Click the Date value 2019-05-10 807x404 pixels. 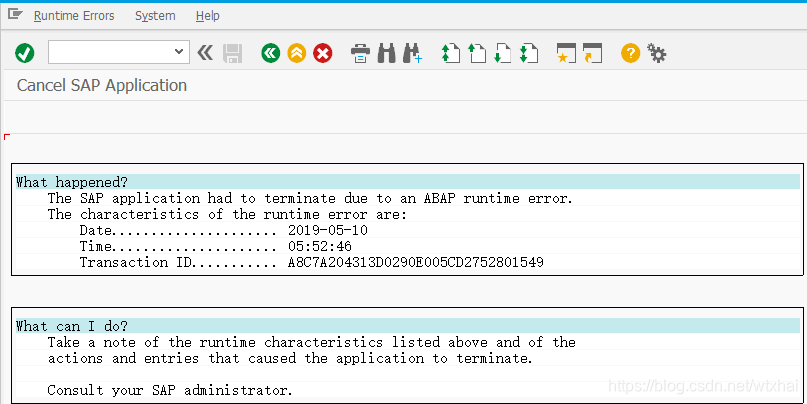click(328, 230)
